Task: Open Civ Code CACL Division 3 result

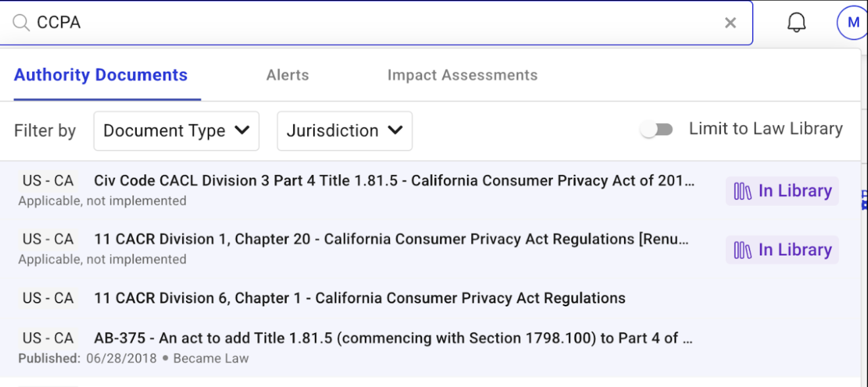Action: coord(393,181)
